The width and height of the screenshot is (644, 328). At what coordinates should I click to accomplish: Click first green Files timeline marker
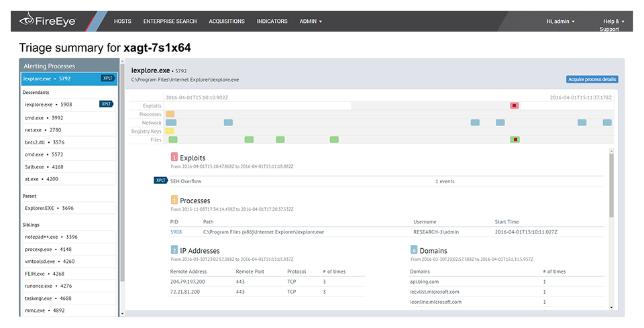[x=173, y=140]
